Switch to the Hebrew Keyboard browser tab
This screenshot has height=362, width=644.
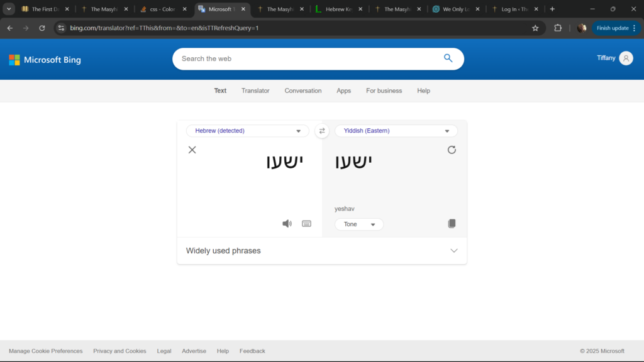(x=340, y=9)
